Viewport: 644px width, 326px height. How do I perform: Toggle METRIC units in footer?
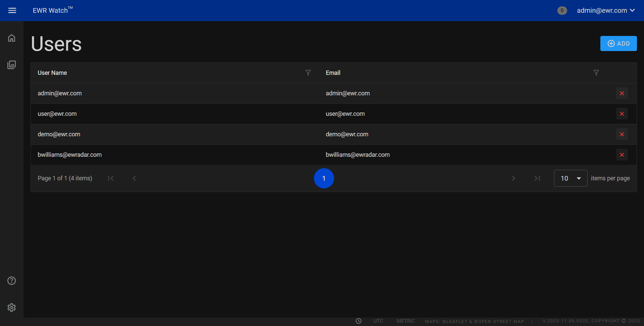tap(406, 321)
